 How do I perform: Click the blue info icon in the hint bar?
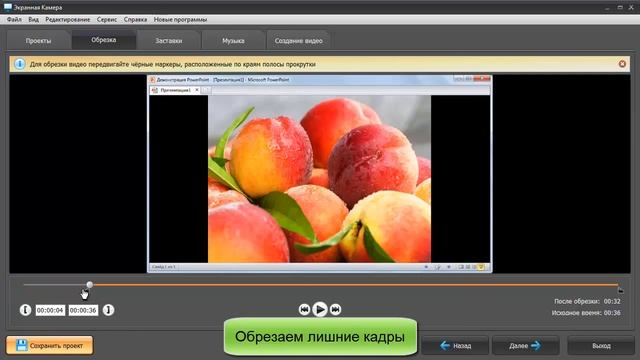click(x=20, y=64)
